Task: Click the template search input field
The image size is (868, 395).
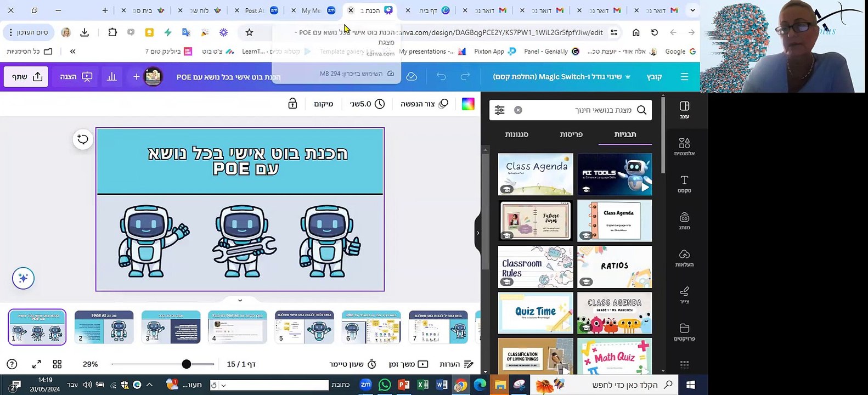Action: 571,110
